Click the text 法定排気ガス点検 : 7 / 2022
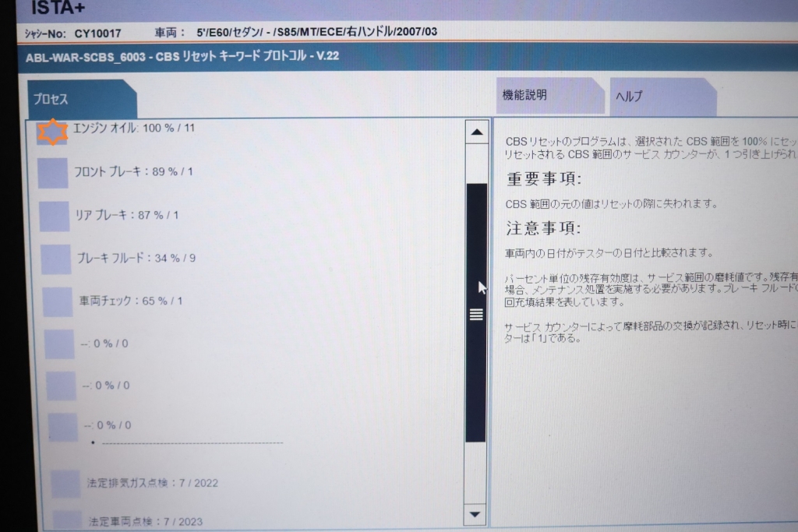 point(152,483)
